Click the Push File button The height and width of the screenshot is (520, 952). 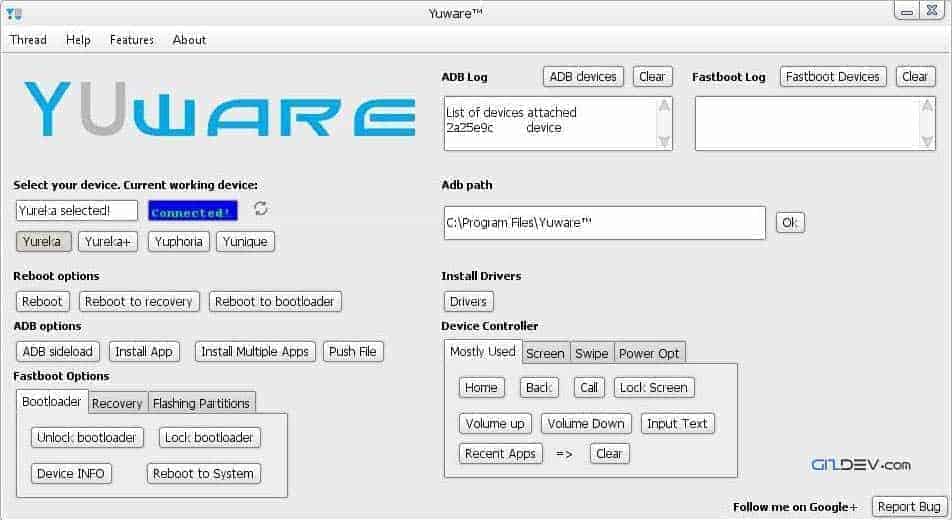click(x=353, y=352)
